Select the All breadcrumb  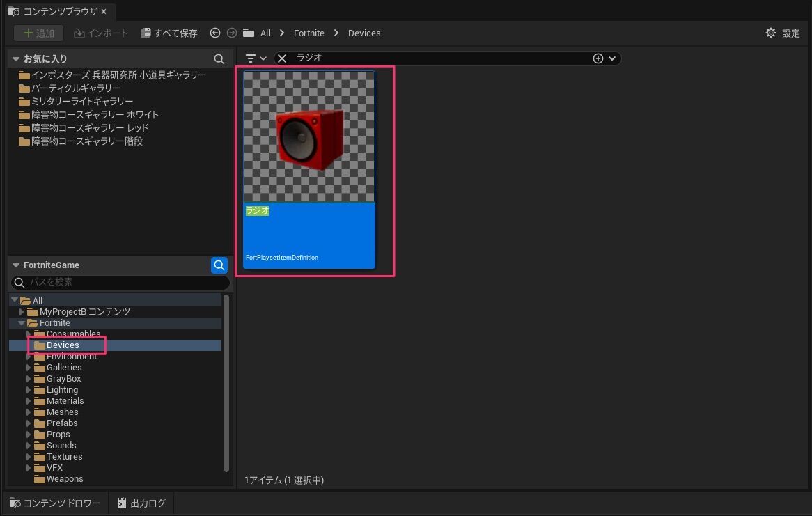265,33
